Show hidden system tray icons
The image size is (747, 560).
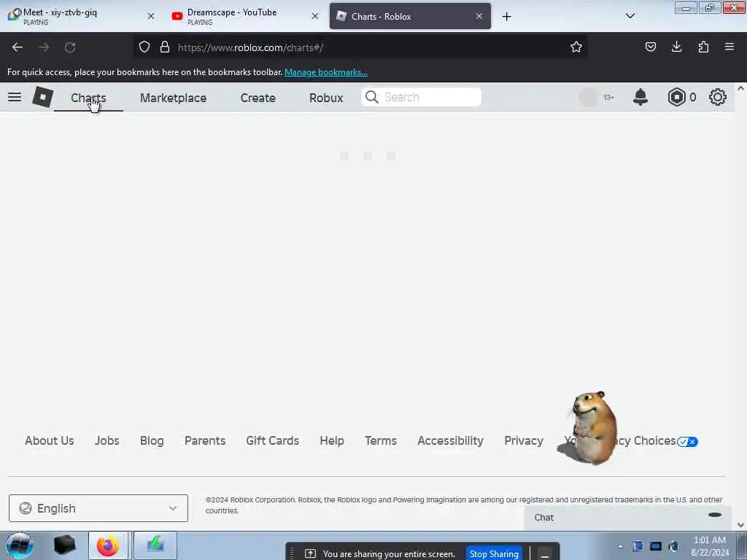click(x=620, y=547)
